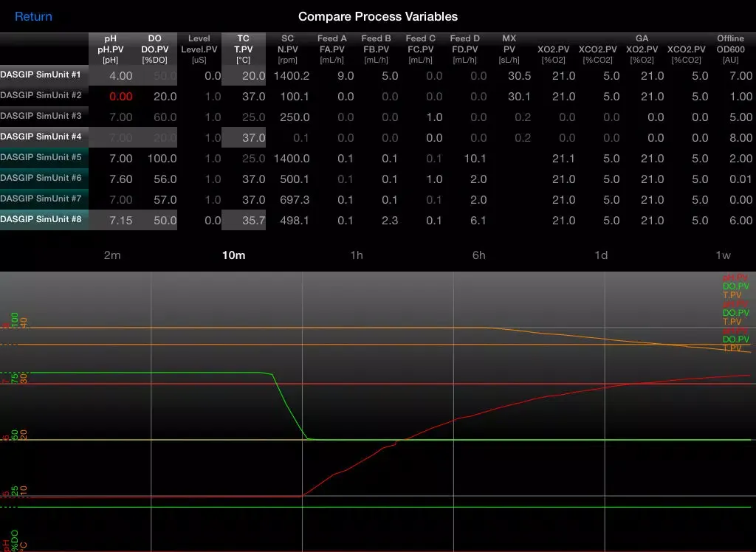756x552 pixels.
Task: Switch chart range to 6h
Action: click(x=478, y=255)
